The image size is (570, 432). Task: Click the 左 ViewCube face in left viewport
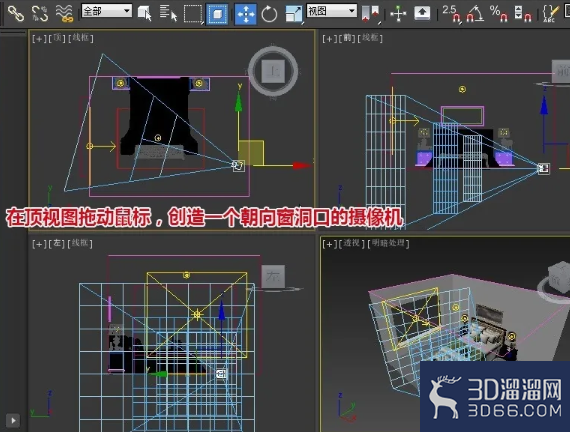tap(273, 276)
